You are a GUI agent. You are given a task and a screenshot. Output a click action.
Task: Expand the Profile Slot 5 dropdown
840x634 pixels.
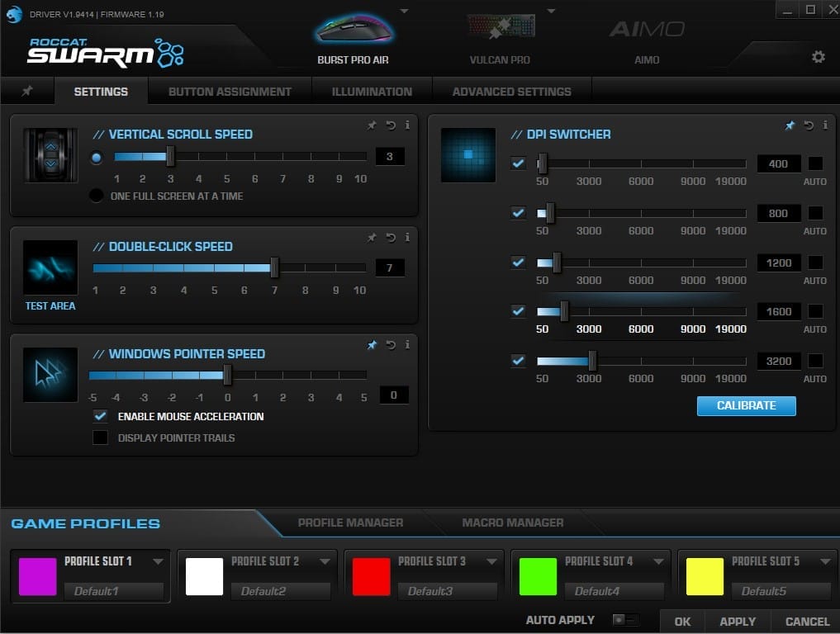click(x=825, y=561)
